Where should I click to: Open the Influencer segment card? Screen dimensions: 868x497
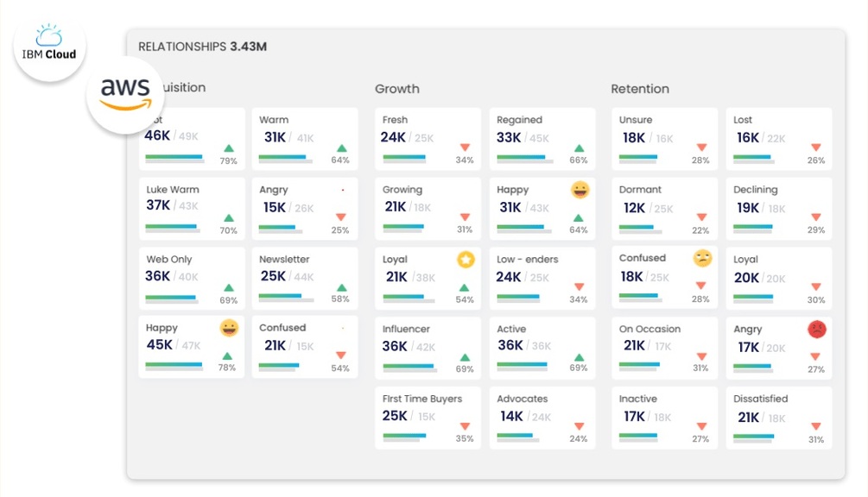[x=428, y=347]
